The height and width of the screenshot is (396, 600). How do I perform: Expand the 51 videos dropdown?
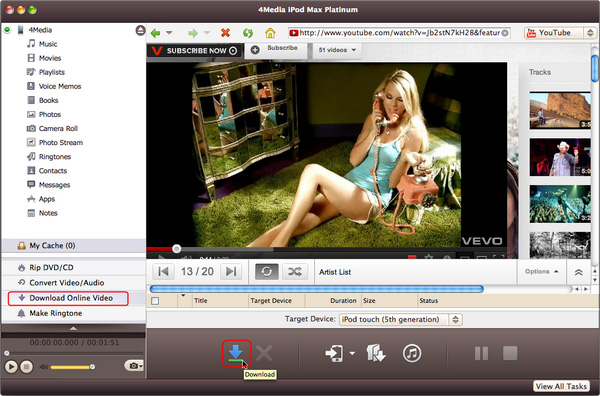click(337, 50)
